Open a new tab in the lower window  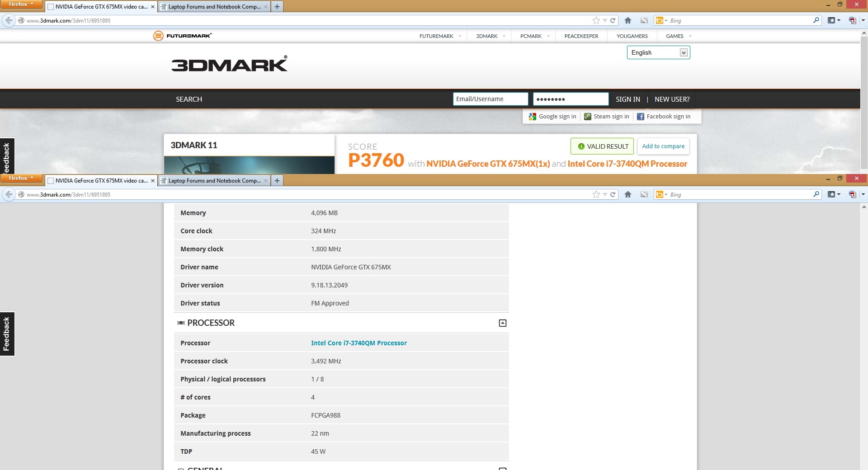[x=277, y=181]
